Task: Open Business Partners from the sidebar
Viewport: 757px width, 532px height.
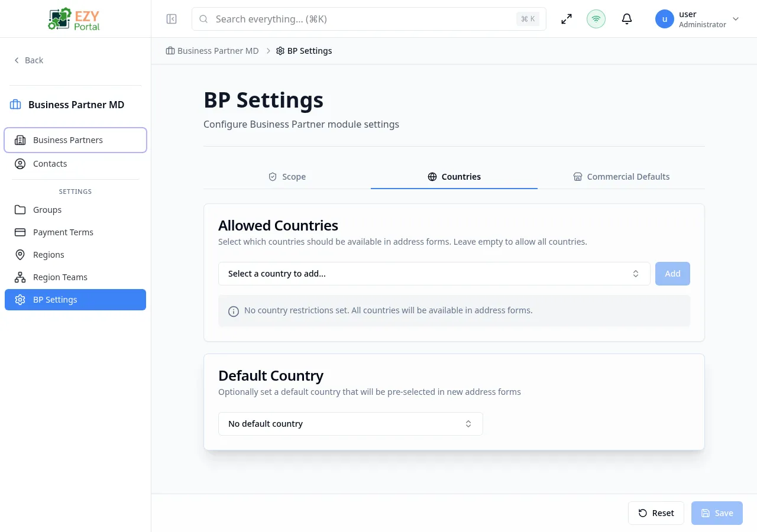Action: click(67, 140)
